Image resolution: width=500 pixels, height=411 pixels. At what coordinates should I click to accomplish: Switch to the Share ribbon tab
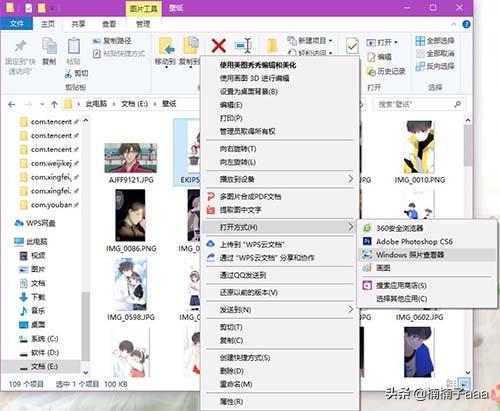(x=78, y=24)
